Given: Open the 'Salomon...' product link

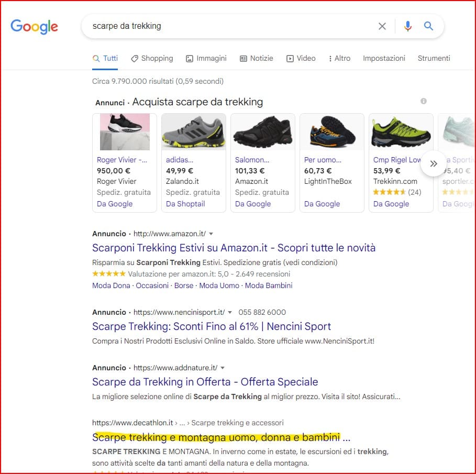Looking at the screenshot, I should click(252, 160).
